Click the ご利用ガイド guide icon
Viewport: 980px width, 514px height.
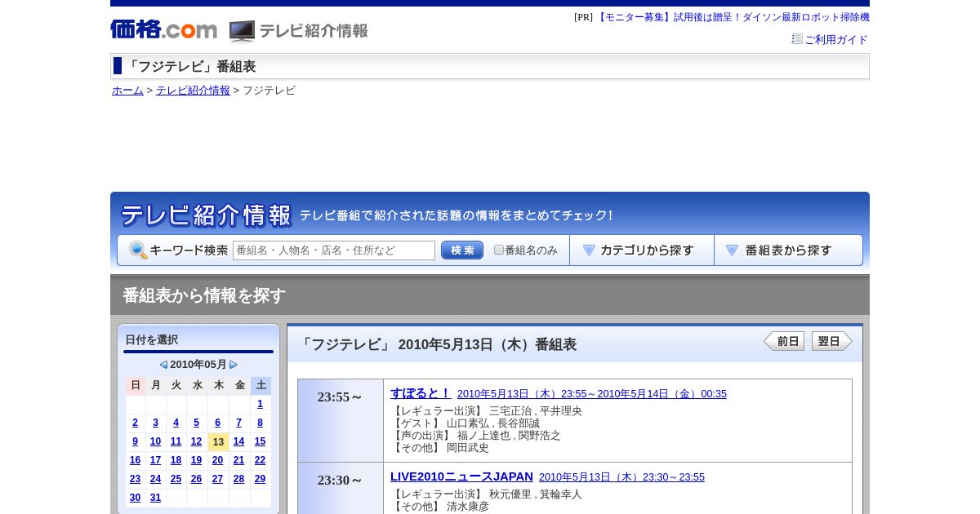[797, 39]
